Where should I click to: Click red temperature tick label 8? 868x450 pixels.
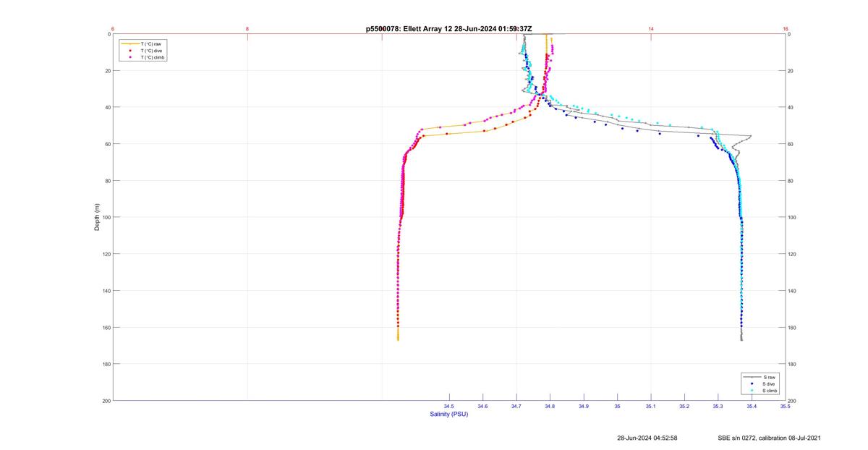(x=247, y=29)
